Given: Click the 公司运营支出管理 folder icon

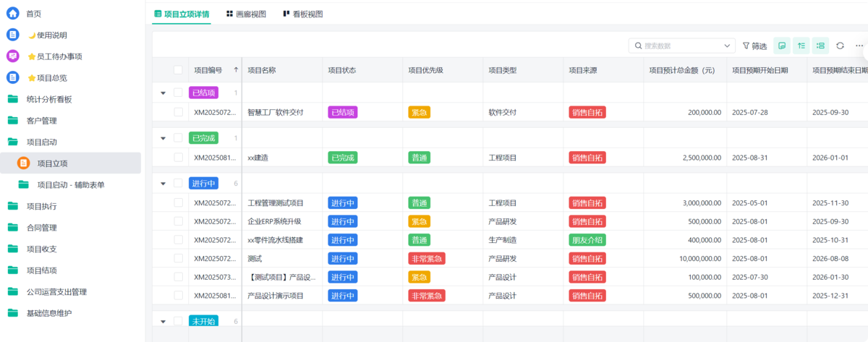Looking at the screenshot, I should click(12, 291).
